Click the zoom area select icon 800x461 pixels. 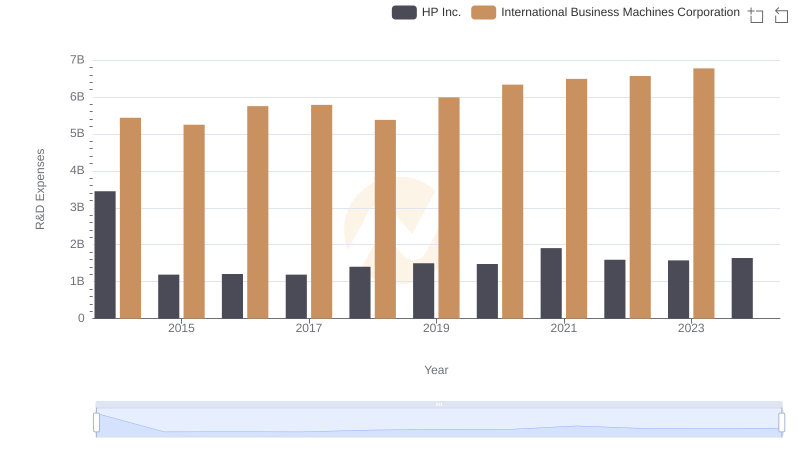[x=756, y=15]
